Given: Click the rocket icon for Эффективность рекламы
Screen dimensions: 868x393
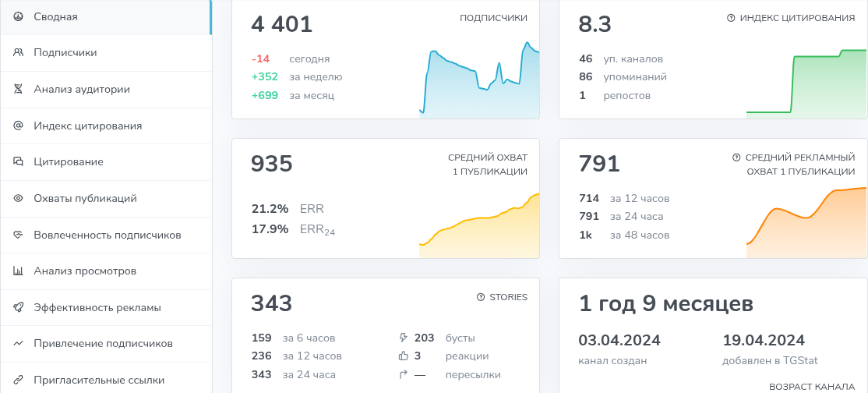Looking at the screenshot, I should pos(18,308).
